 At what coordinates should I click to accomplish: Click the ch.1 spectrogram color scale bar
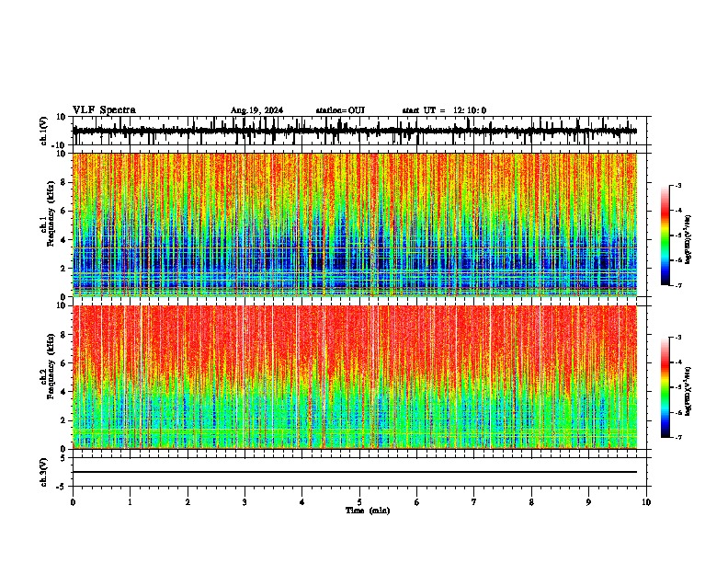(x=665, y=236)
